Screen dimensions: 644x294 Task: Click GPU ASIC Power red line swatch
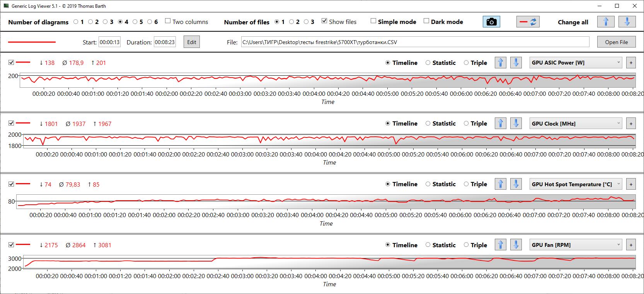click(x=23, y=63)
